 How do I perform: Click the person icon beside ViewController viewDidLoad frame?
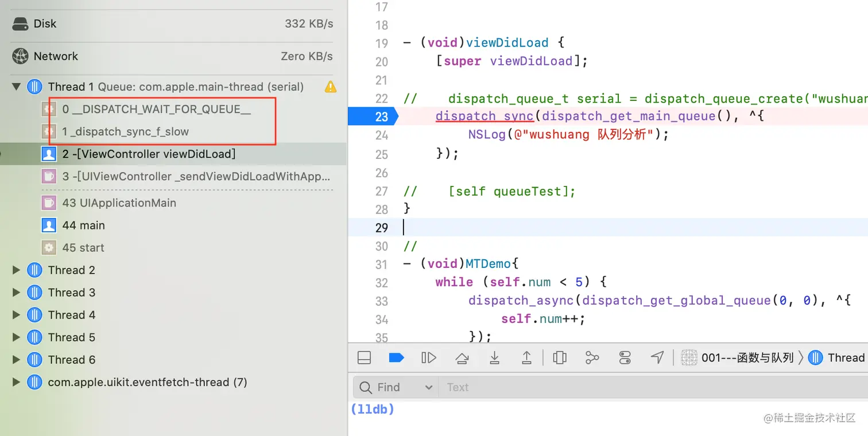click(49, 154)
